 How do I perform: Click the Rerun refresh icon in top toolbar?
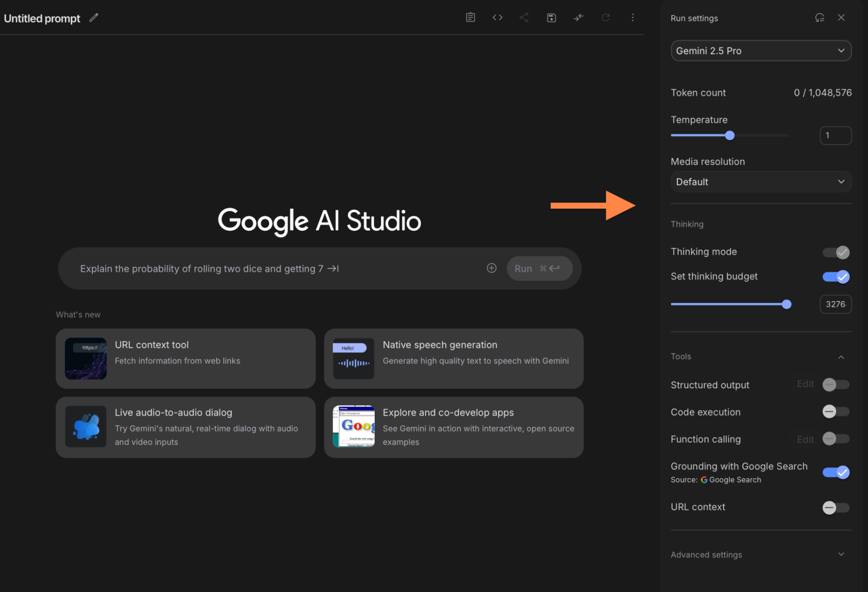point(606,17)
